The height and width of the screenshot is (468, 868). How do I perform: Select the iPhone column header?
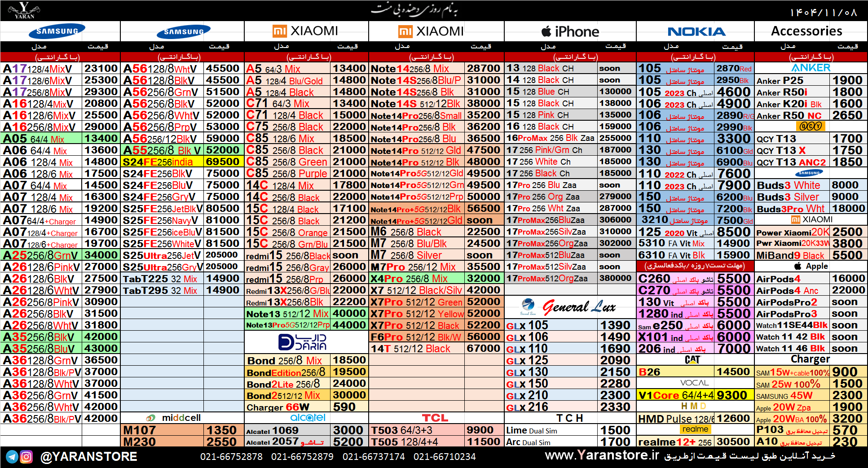(x=570, y=31)
